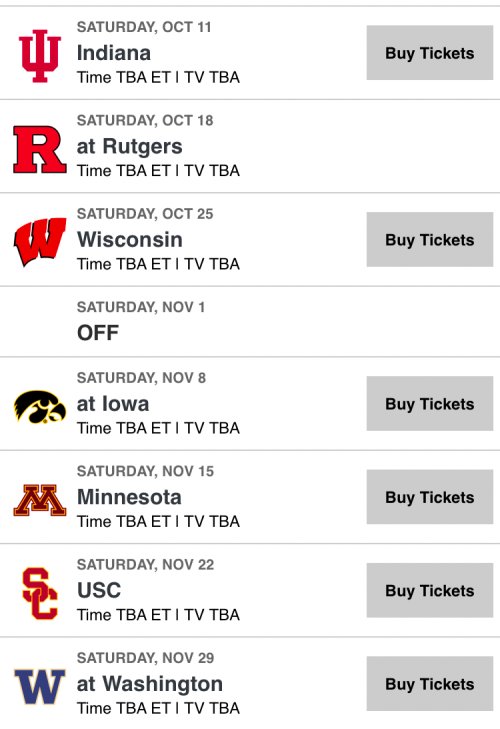Open the Wisconsin game title
The height and width of the screenshot is (729, 500).
pyautogui.click(x=129, y=240)
